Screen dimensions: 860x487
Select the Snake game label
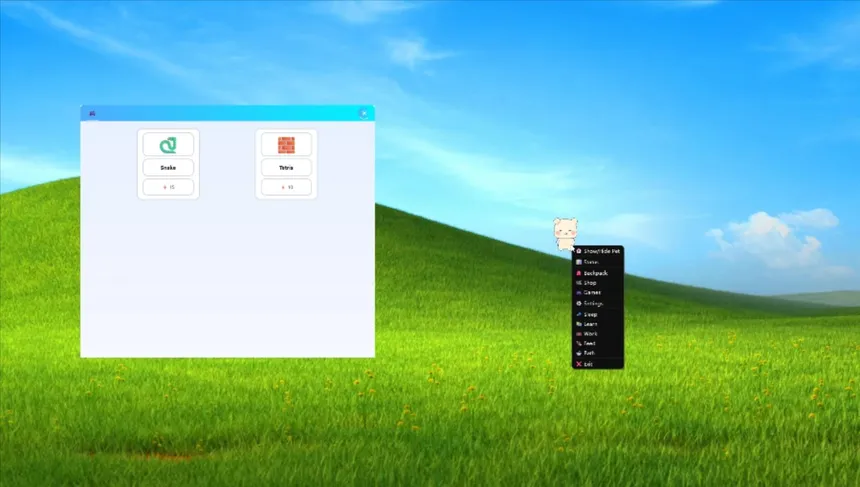(168, 168)
